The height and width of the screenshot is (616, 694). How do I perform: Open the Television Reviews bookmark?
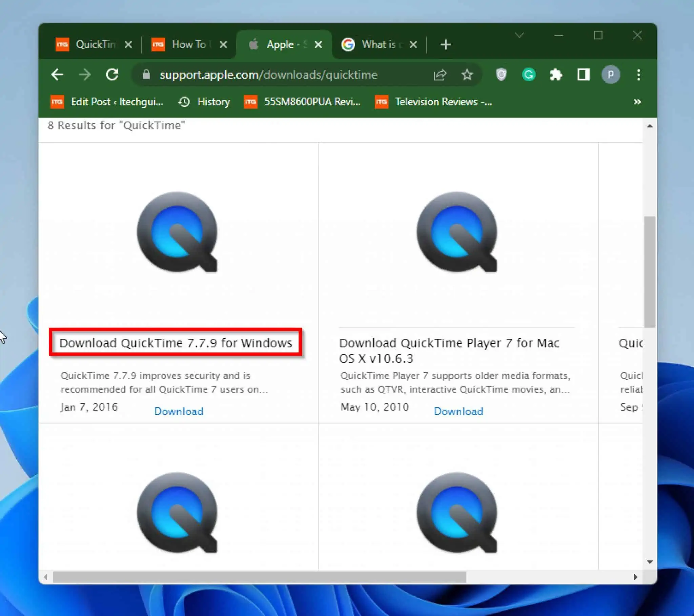(x=433, y=102)
